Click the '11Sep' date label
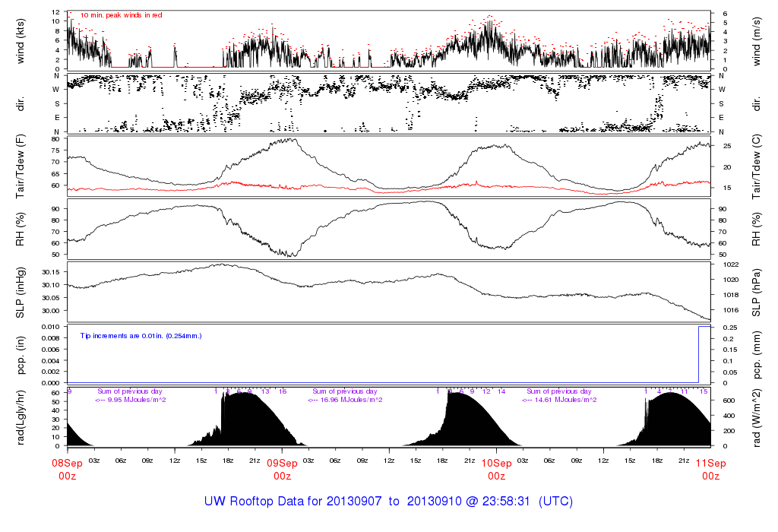The image size is (778, 532). click(x=710, y=464)
